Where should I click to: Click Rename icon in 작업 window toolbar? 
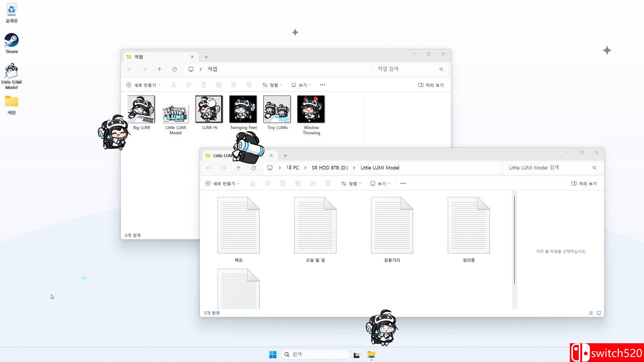tap(219, 85)
